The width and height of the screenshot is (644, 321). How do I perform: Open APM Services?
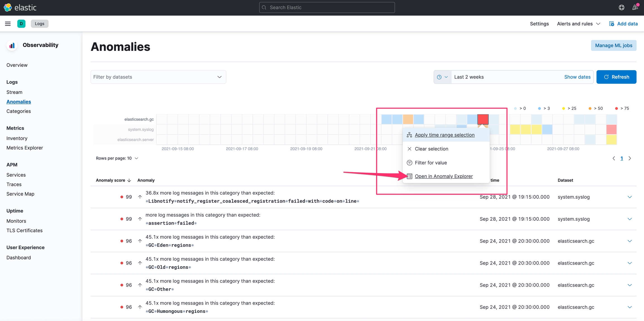[16, 175]
